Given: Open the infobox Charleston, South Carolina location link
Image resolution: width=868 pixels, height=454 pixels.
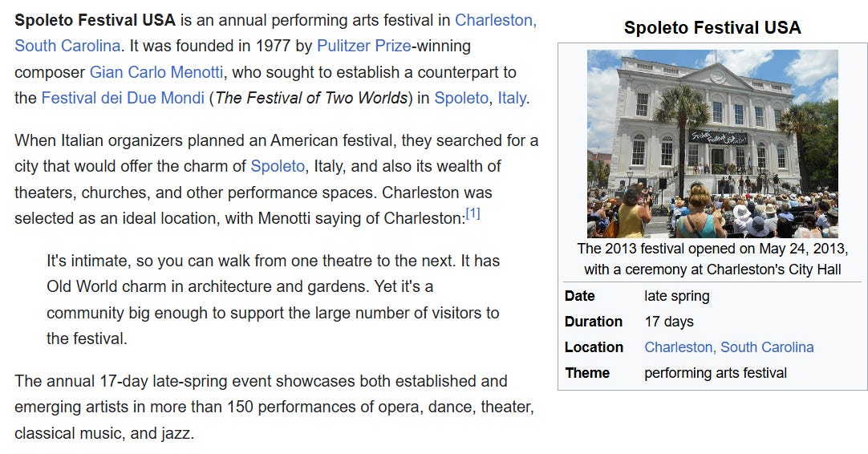Looking at the screenshot, I should pos(729,347).
